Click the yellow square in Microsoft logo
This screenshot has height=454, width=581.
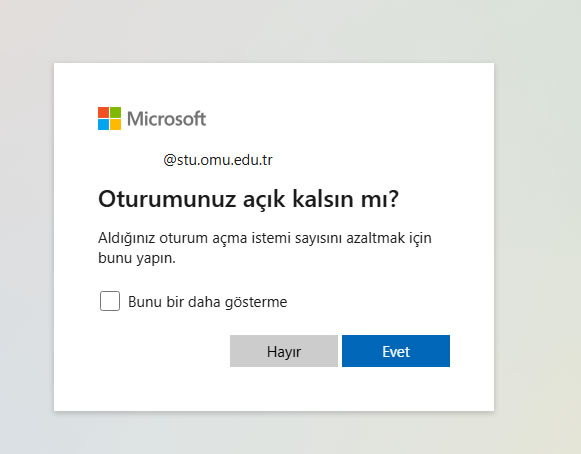115,125
